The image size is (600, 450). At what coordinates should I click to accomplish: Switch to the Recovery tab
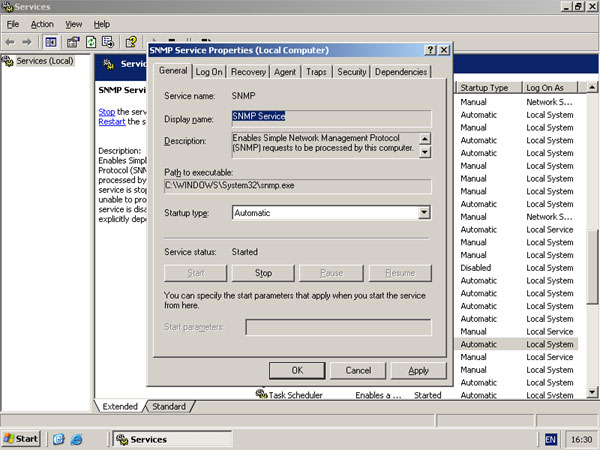[248, 72]
